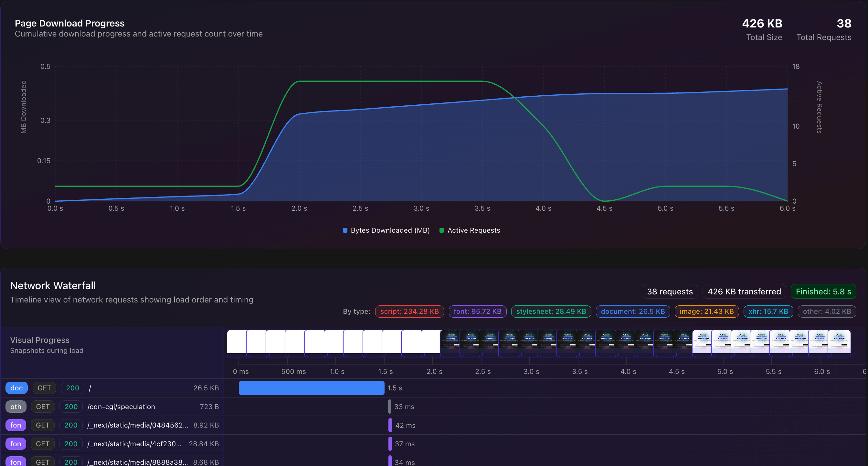Select the document: 26.5 KB filter chip
This screenshot has height=466, width=868.
tap(632, 311)
